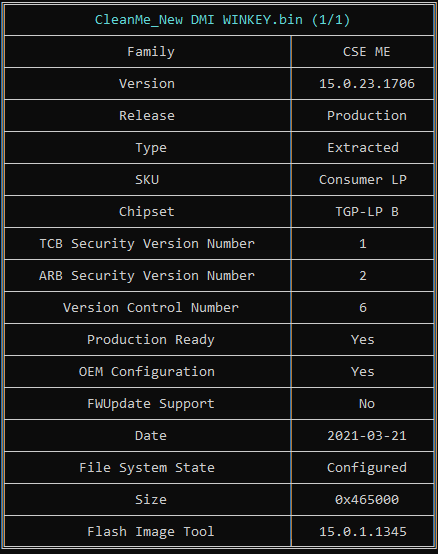
Task: Select the date 2021-03-21
Action: (366, 436)
